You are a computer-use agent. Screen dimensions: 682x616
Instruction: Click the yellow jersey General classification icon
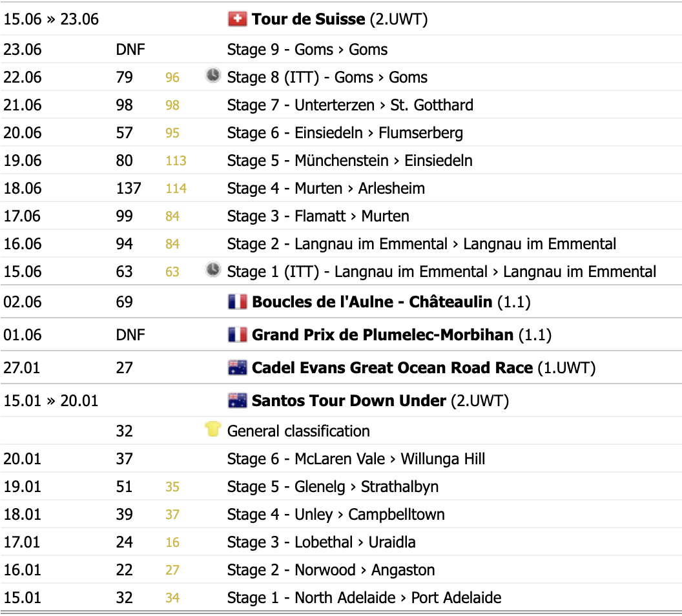click(x=212, y=429)
